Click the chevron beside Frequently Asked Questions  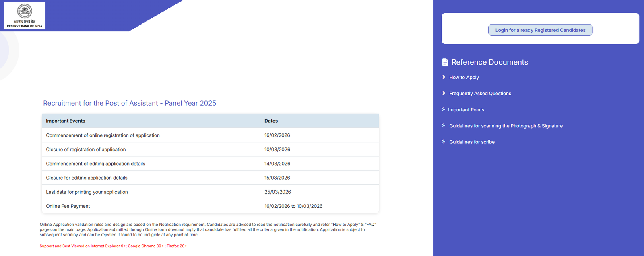click(443, 93)
